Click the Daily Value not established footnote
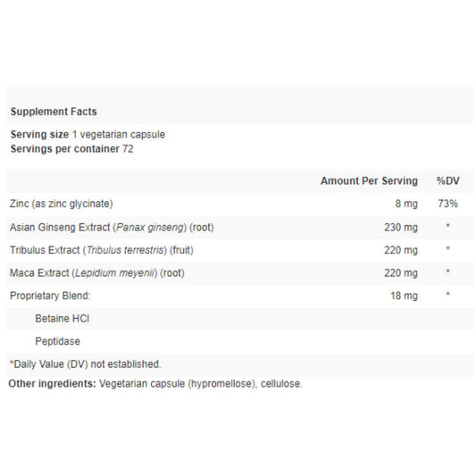Image resolution: width=476 pixels, height=476 pixels. (x=85, y=364)
